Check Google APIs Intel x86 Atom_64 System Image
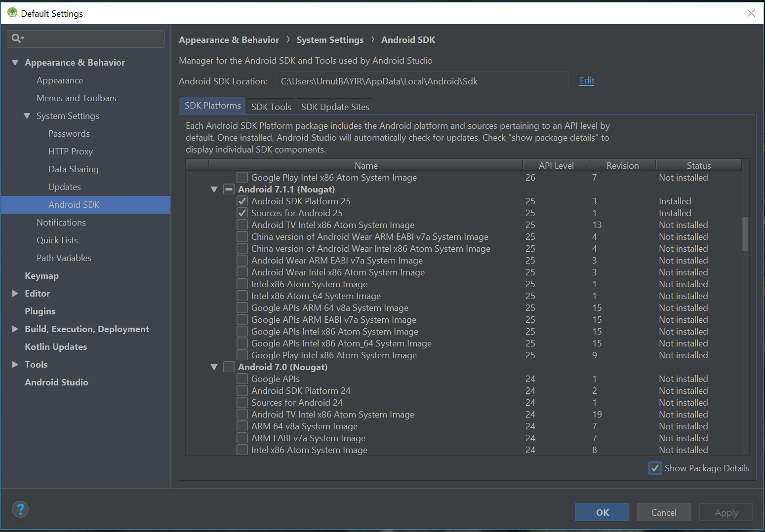The height and width of the screenshot is (532, 765). [242, 343]
